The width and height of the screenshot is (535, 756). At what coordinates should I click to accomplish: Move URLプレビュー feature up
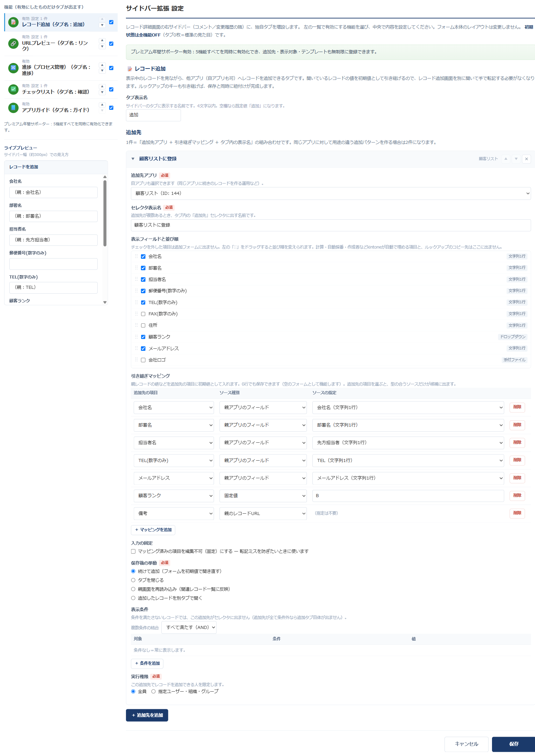pyautogui.click(x=102, y=41)
